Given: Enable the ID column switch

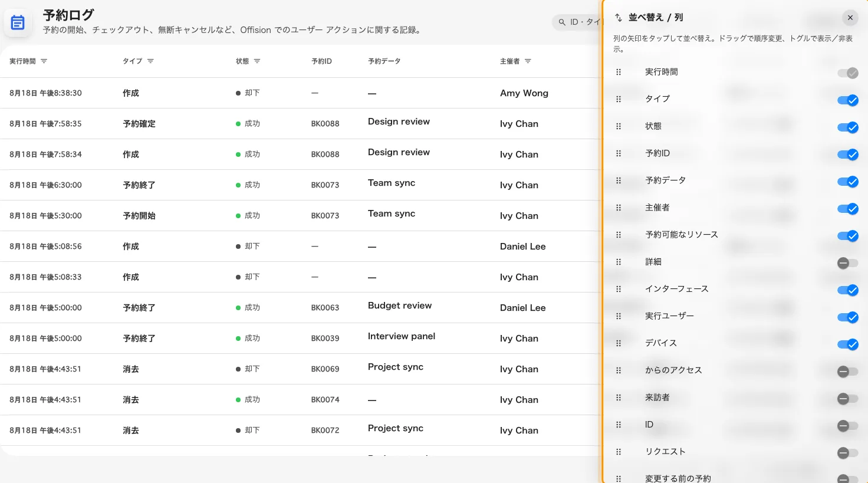Looking at the screenshot, I should tap(848, 426).
